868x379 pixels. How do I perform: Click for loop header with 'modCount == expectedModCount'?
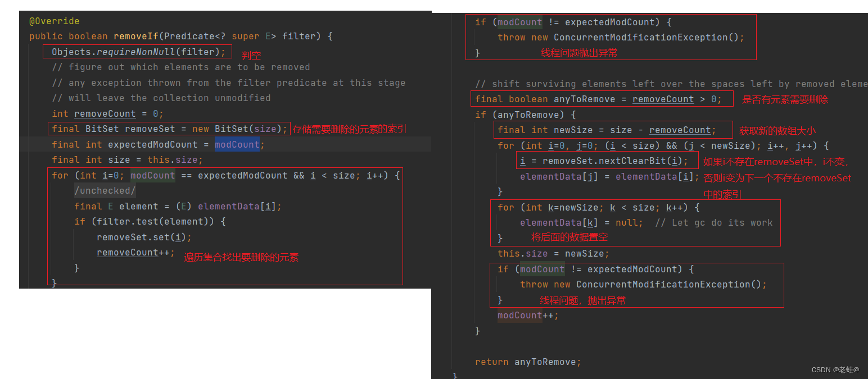pyautogui.click(x=226, y=176)
